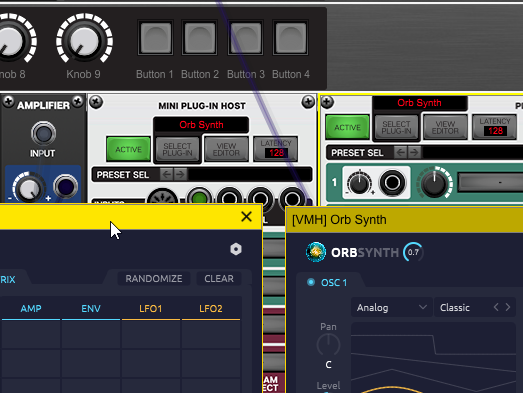Click Amplifier right corner screw icon
523x393 pixels.
point(78,101)
